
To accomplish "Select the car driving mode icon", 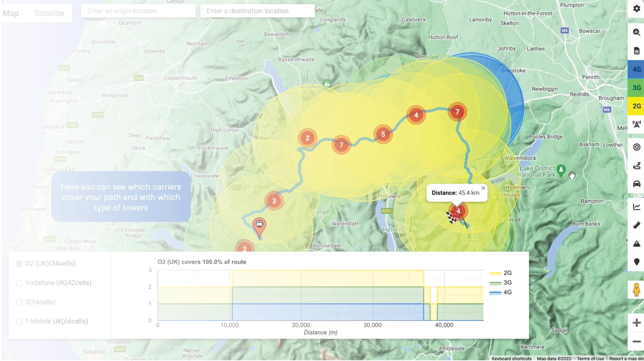I will tap(636, 184).
